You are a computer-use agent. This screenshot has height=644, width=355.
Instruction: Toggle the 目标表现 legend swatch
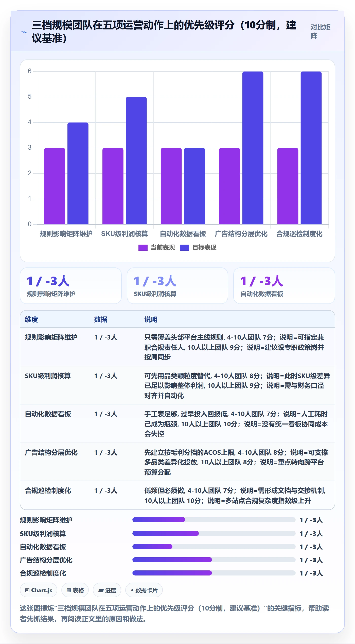point(184,248)
